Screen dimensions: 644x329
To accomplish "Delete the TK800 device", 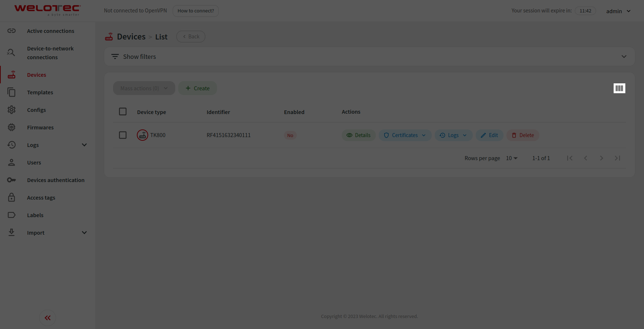I will (523, 135).
